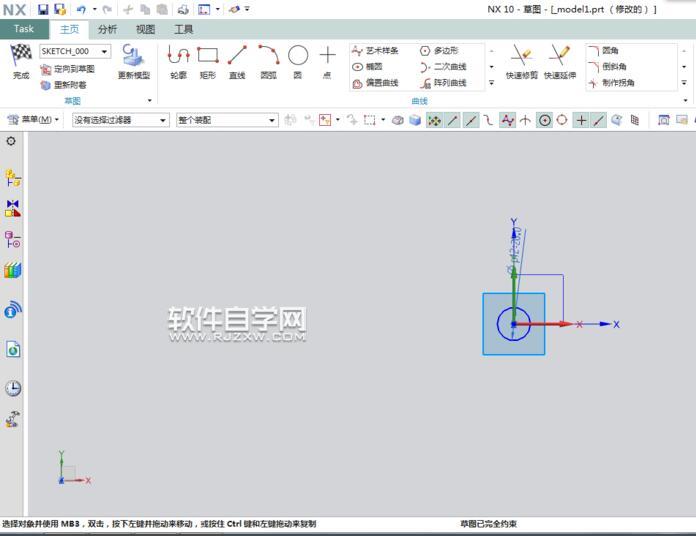The height and width of the screenshot is (536, 696).
Task: Toggle Existing Point snap
Action: click(581, 120)
